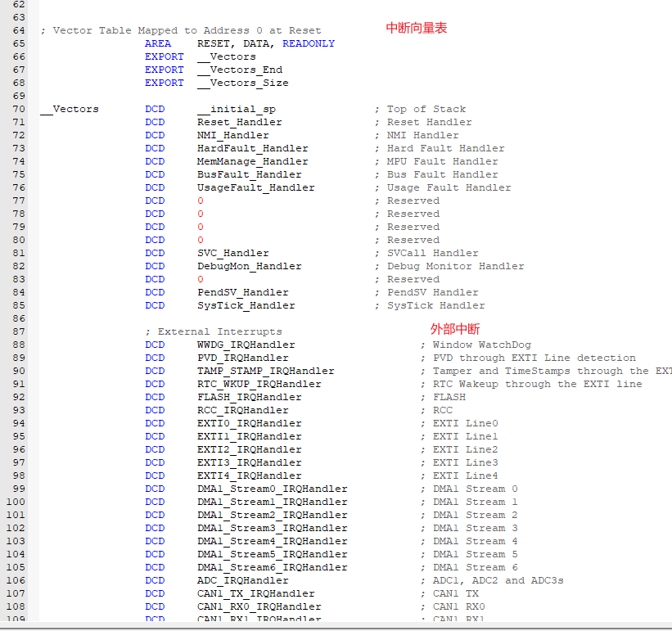Image resolution: width=672 pixels, height=631 pixels.
Task: Click the 'Top of Stack' comment
Action: [426, 109]
